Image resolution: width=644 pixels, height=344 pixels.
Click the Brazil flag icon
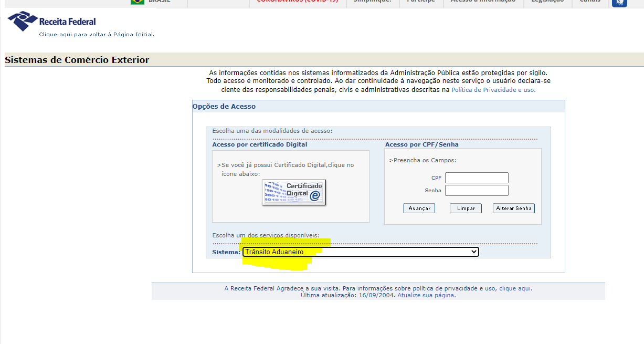click(138, 2)
